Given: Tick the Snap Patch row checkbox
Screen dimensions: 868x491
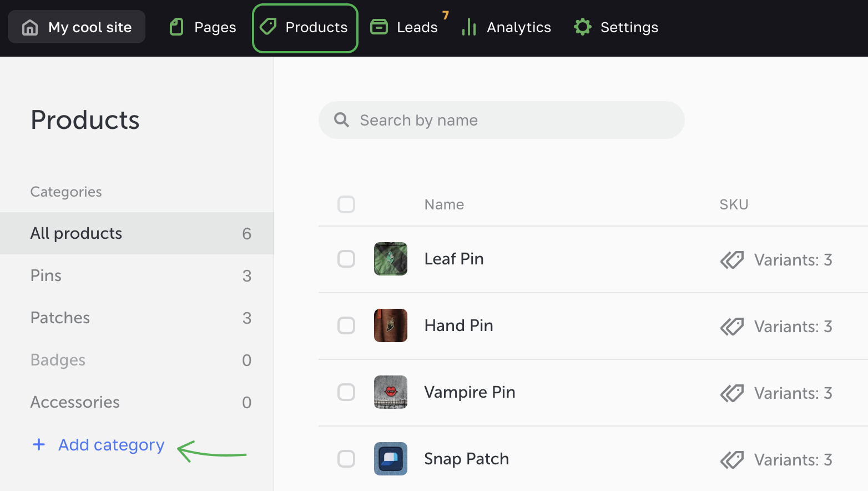Looking at the screenshot, I should click(x=346, y=459).
